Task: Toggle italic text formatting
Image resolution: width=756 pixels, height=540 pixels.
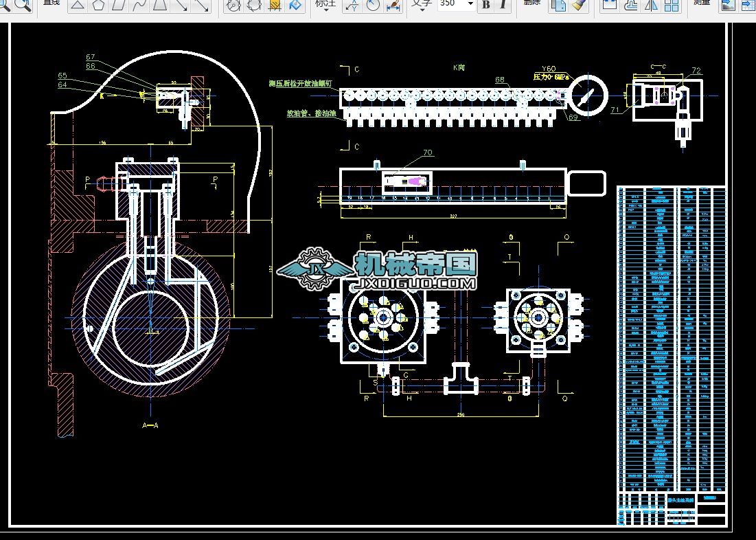Action: tap(503, 4)
